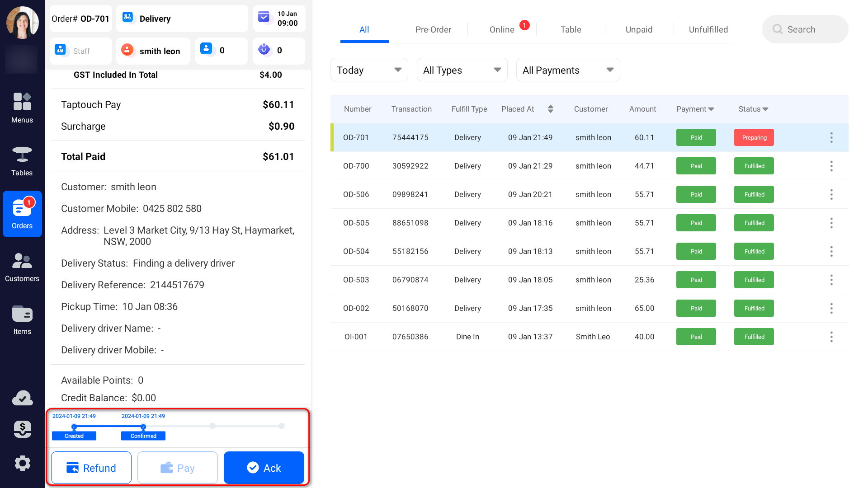
Task: Click transaction 88651098
Action: coord(410,223)
